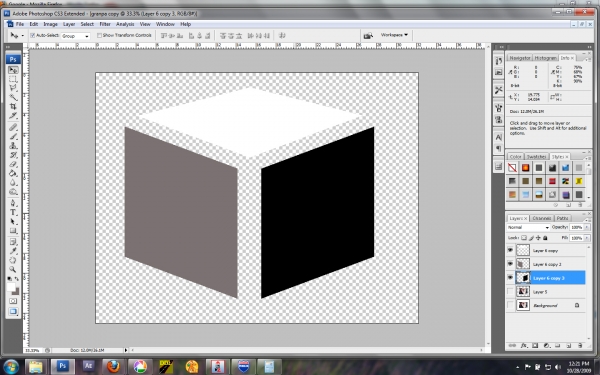The height and width of the screenshot is (375, 600).
Task: Show the Background layer
Action: [510, 305]
